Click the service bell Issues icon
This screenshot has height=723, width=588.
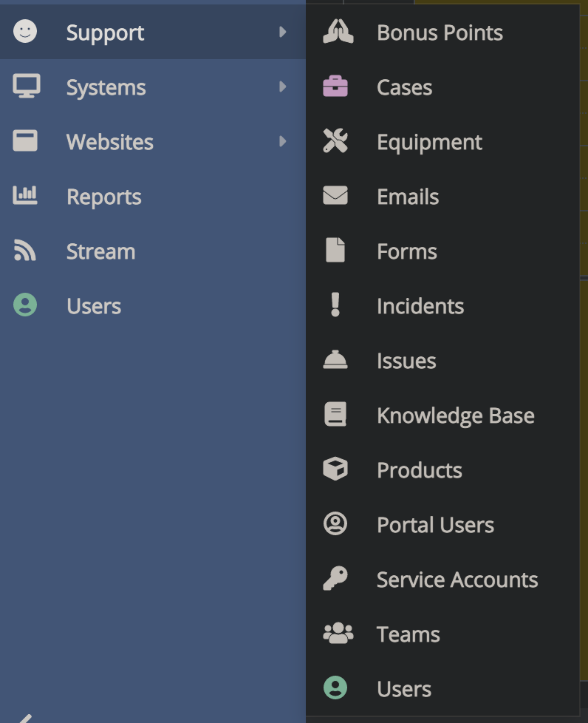click(x=335, y=361)
